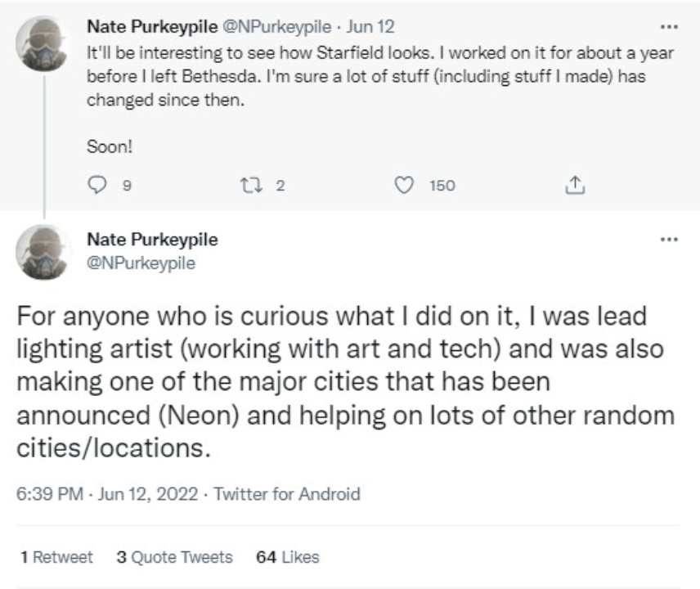Click the 6:39 PM · Jun 12, 2022 timestamp
This screenshot has width=700, height=589.
pyautogui.click(x=107, y=494)
